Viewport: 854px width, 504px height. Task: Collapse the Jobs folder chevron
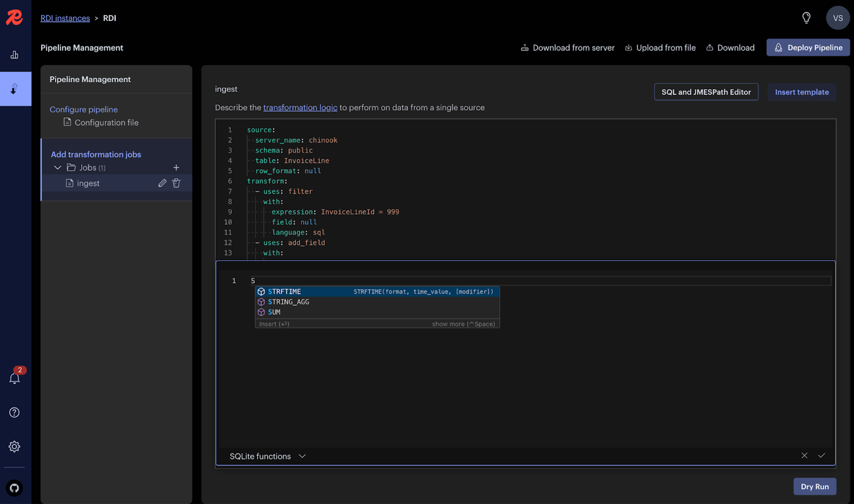(x=57, y=167)
